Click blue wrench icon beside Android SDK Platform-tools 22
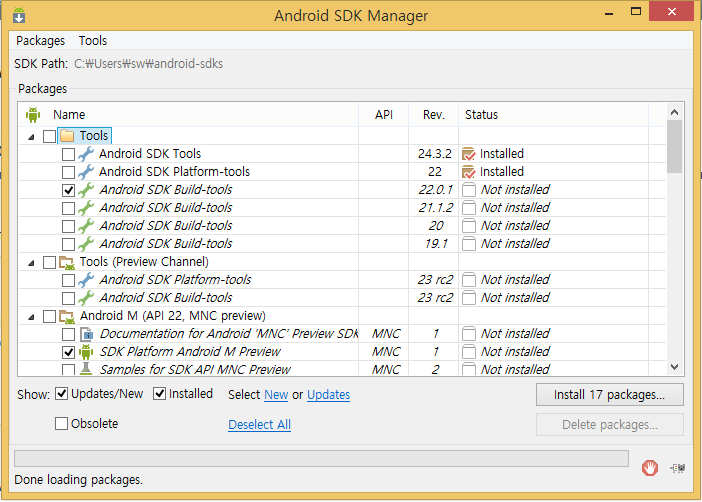This screenshot has height=502, width=702. 86,172
